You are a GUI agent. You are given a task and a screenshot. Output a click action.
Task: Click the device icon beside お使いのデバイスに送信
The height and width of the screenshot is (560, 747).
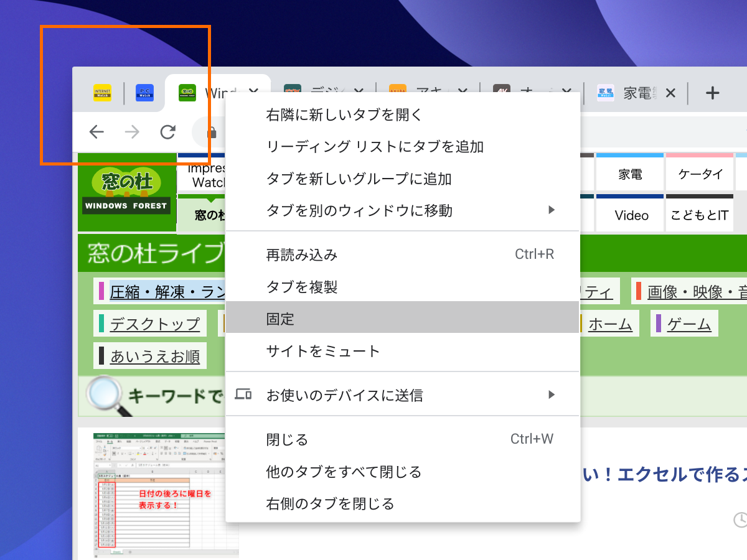[x=243, y=393]
